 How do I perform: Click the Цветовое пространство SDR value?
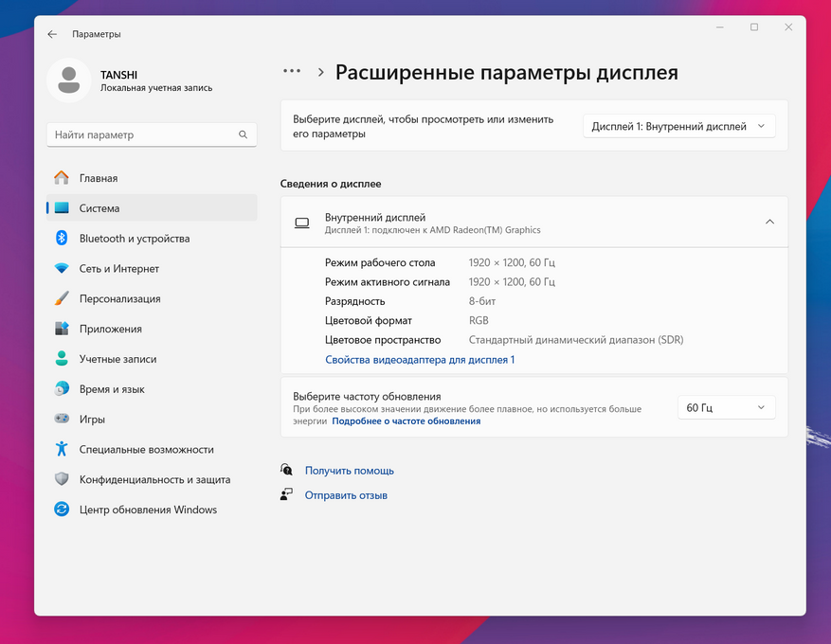(576, 340)
